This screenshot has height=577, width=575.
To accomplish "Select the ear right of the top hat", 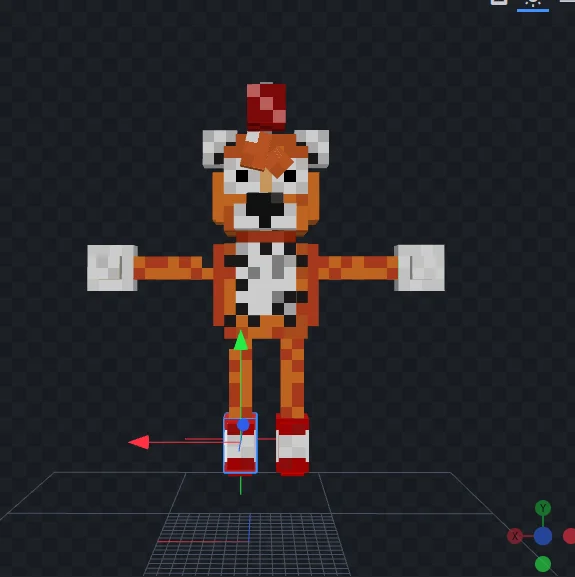I will tap(313, 149).
